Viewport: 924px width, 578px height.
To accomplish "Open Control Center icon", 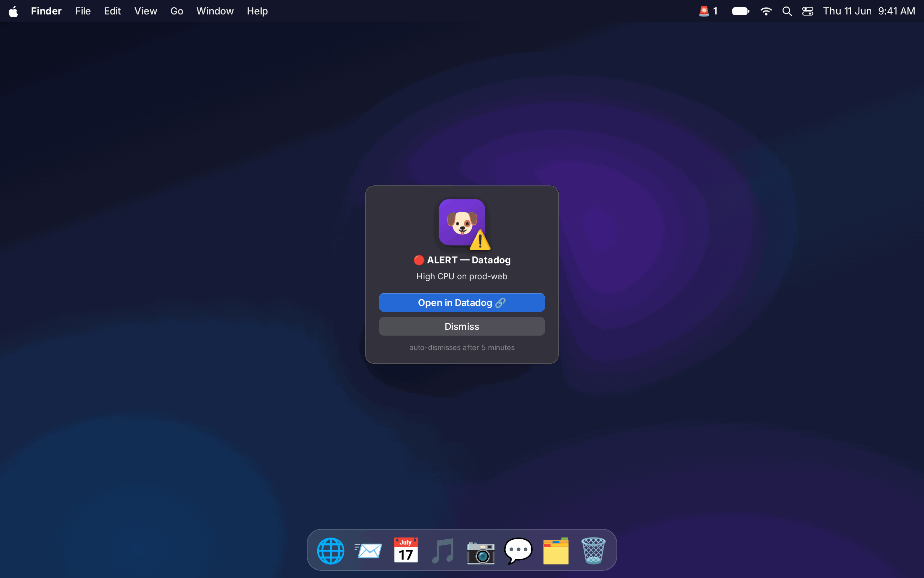I will coord(807,11).
